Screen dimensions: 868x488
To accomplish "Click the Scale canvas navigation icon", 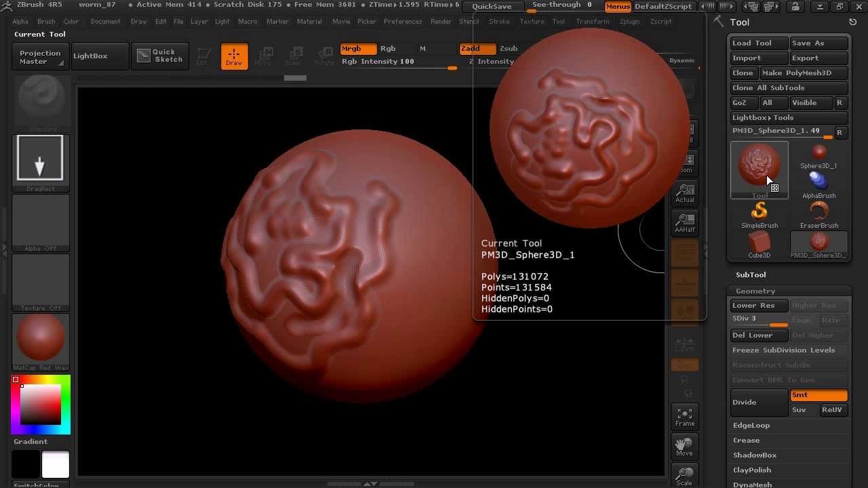I will pyautogui.click(x=685, y=475).
